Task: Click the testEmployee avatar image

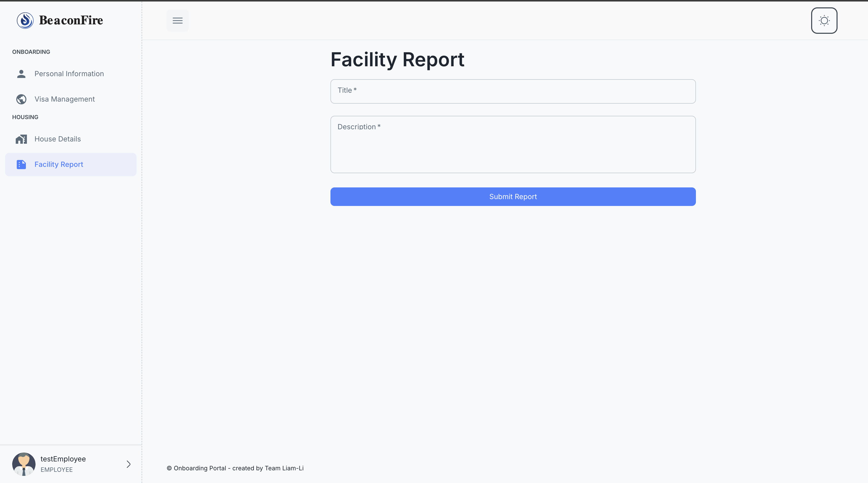Action: coord(24,464)
